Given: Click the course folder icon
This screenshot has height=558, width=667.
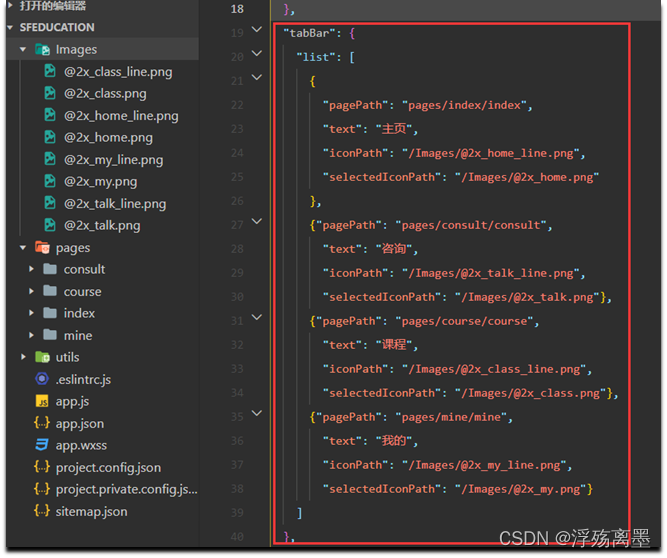Looking at the screenshot, I should point(50,291).
